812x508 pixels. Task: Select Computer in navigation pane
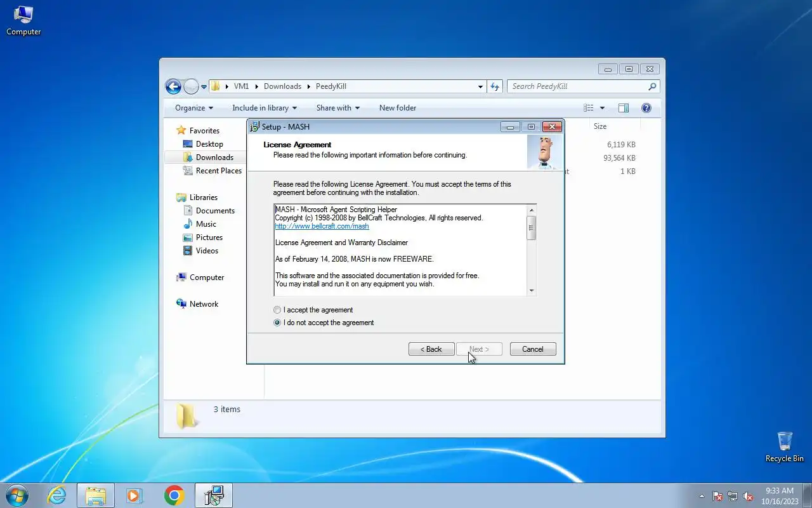pos(207,277)
